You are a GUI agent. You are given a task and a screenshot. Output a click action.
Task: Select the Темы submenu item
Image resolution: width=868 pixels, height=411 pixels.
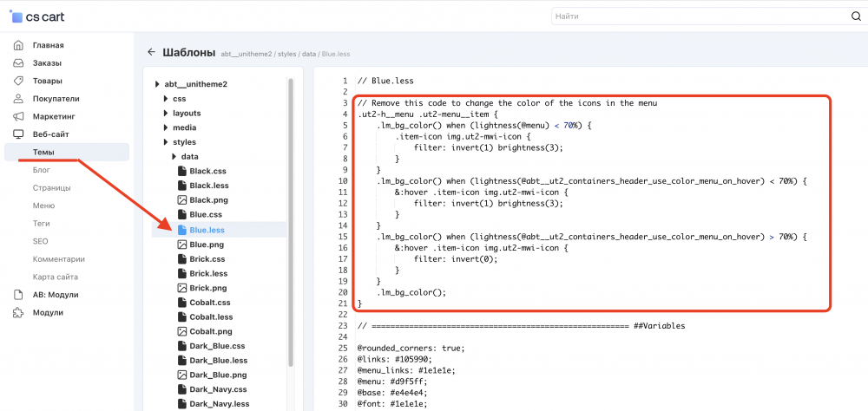pos(43,153)
